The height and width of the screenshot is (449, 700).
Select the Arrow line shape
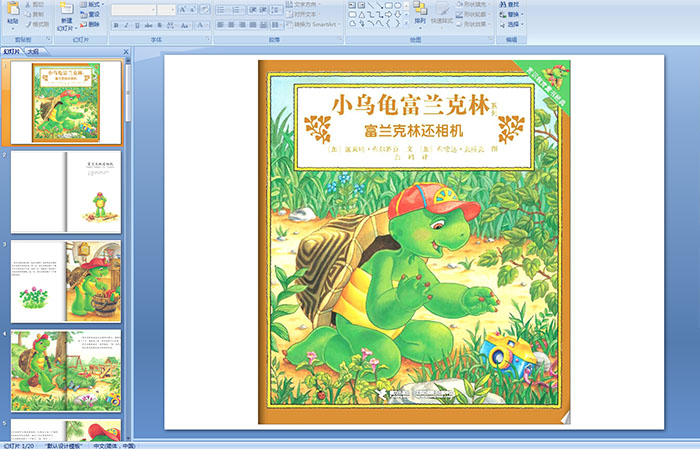pos(380,5)
